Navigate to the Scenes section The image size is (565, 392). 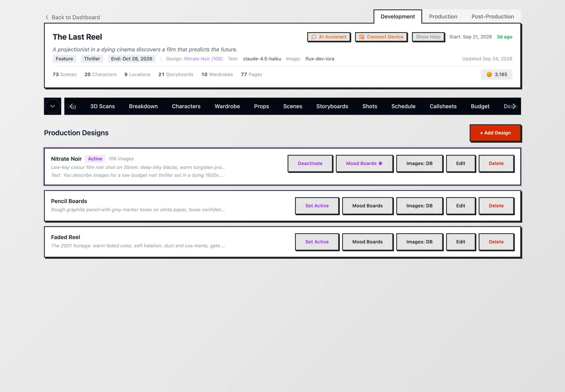click(x=293, y=106)
